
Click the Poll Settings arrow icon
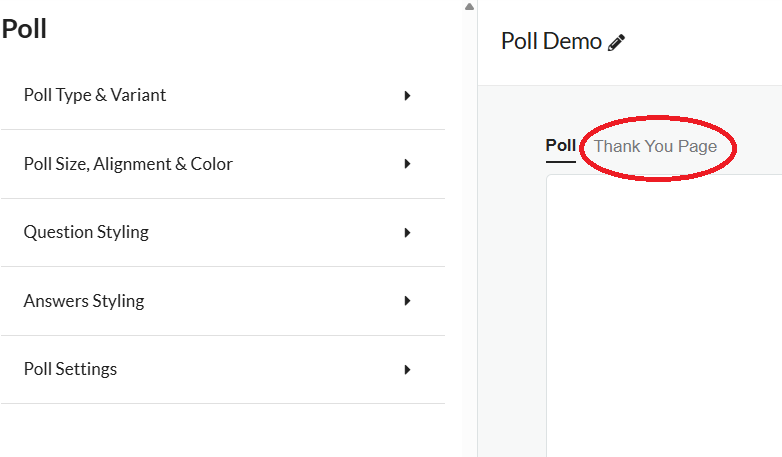tap(407, 369)
